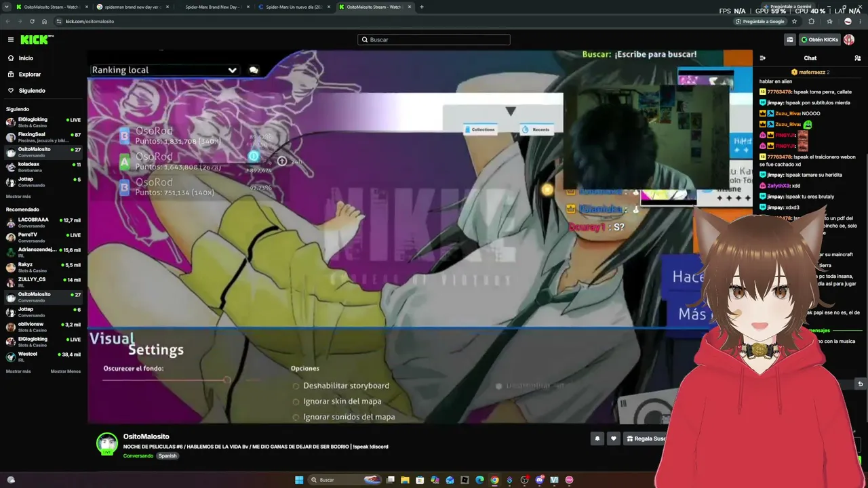Image resolution: width=868 pixels, height=488 pixels.
Task: Click the Spanish language tag
Action: tap(167, 456)
